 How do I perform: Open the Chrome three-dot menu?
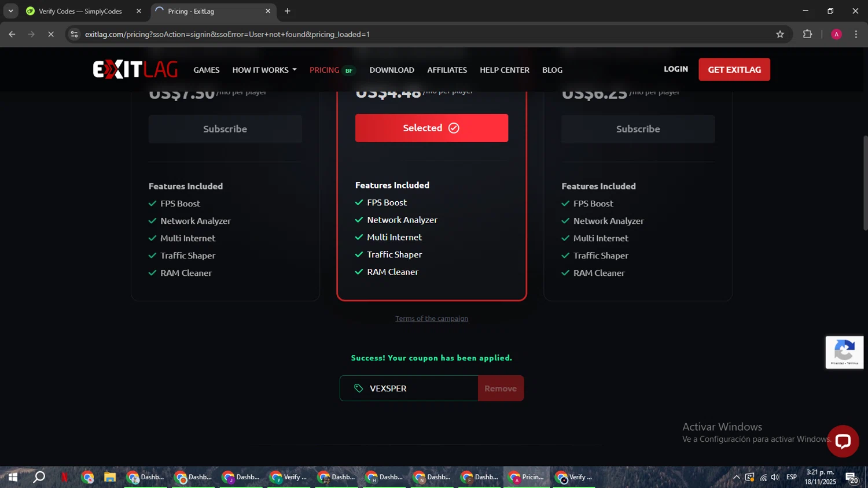(x=856, y=34)
